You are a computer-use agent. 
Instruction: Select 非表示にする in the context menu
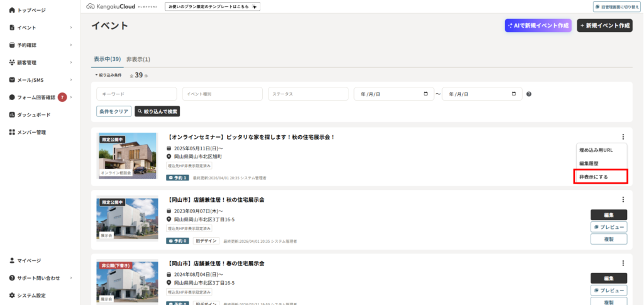click(601, 177)
